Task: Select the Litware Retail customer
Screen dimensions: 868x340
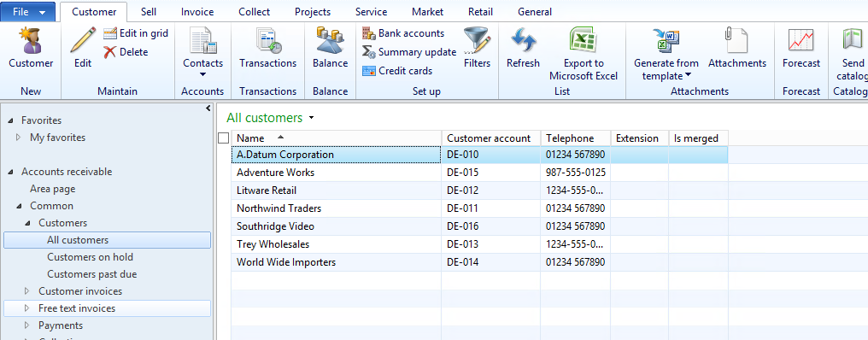Action: [267, 191]
